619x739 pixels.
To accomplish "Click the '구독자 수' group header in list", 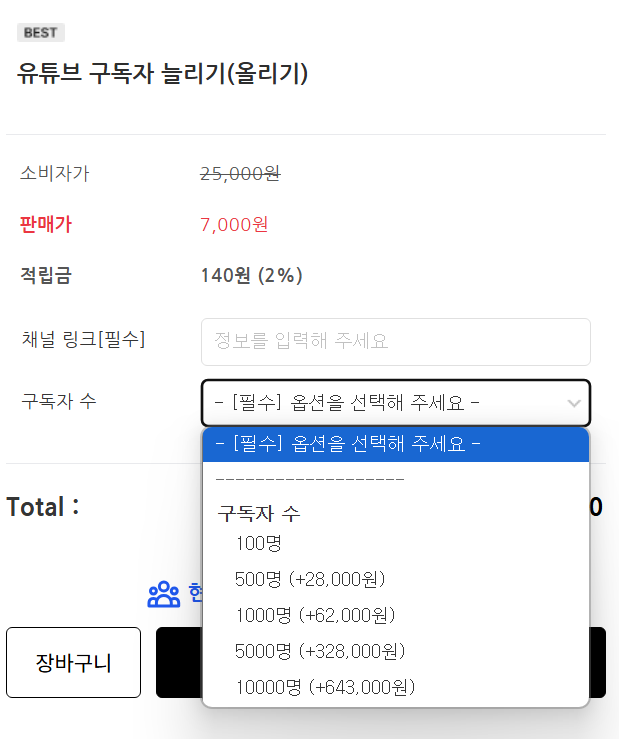I will (x=260, y=514).
